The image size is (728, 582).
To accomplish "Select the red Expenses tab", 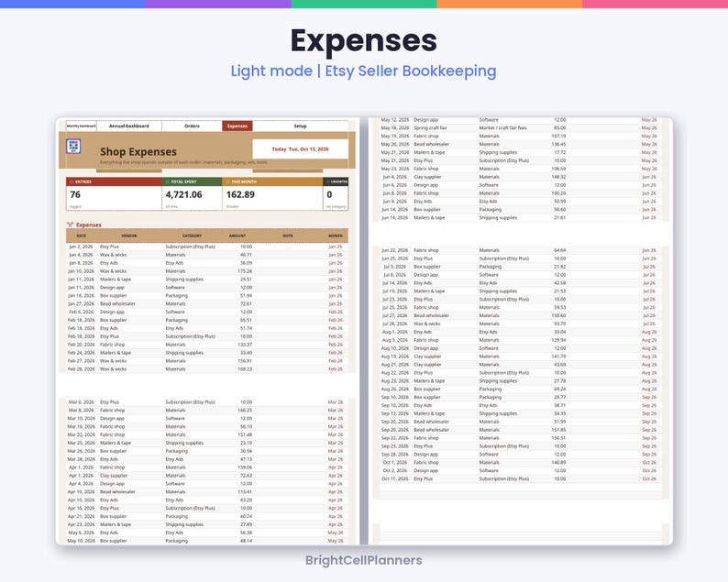I will 237,126.
